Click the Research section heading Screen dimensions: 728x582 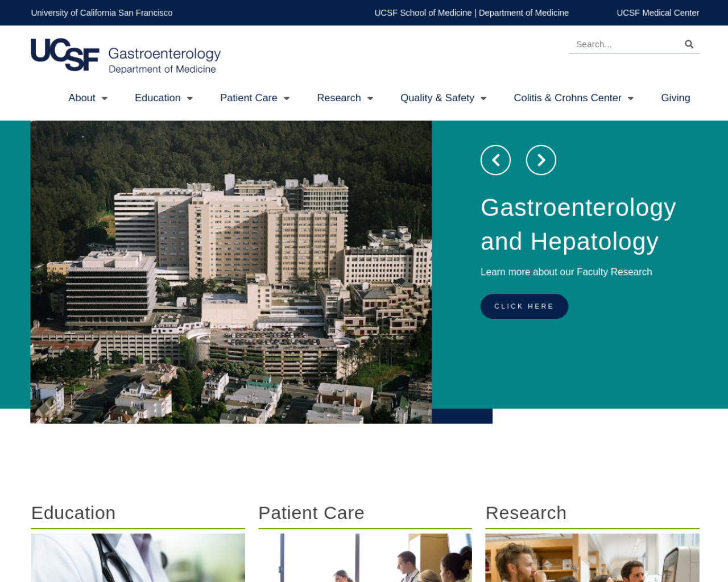(x=526, y=513)
